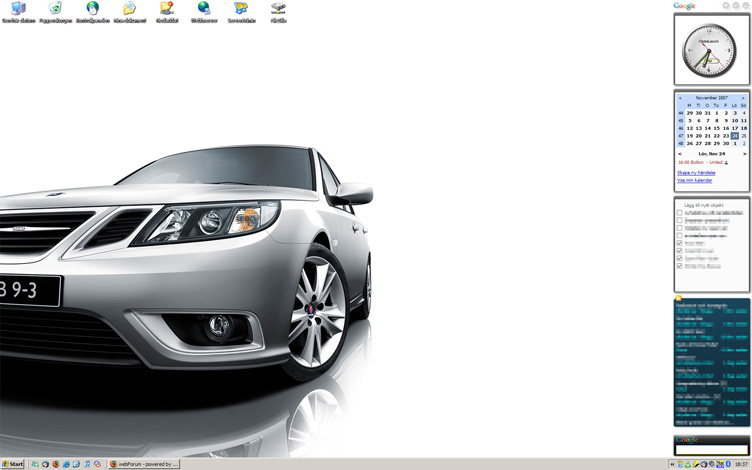Check the third unchecked to-do checkbox
Screen dimensions: 752x470
tap(680, 228)
